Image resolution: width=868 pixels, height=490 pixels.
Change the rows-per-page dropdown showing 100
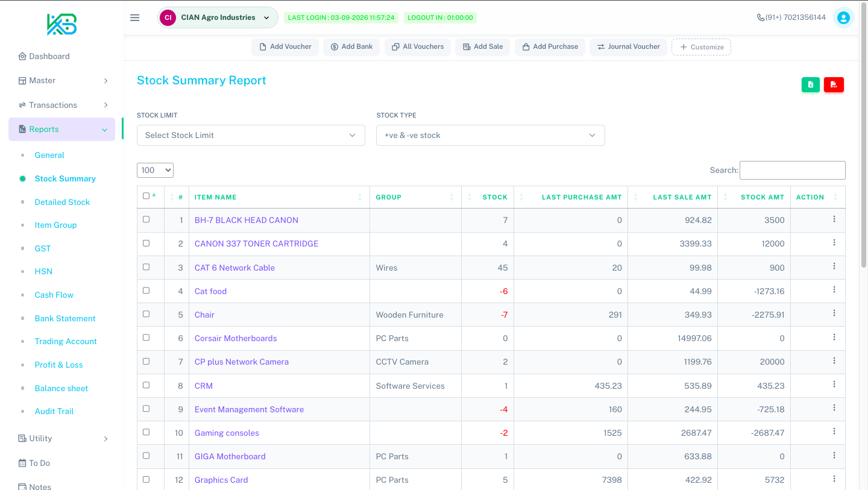(155, 170)
